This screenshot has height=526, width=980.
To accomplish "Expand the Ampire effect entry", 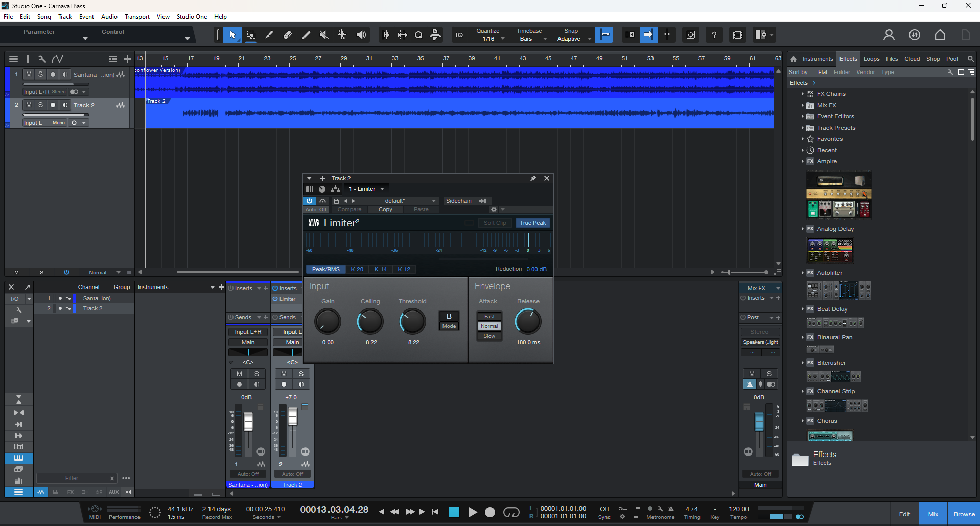I will point(803,161).
